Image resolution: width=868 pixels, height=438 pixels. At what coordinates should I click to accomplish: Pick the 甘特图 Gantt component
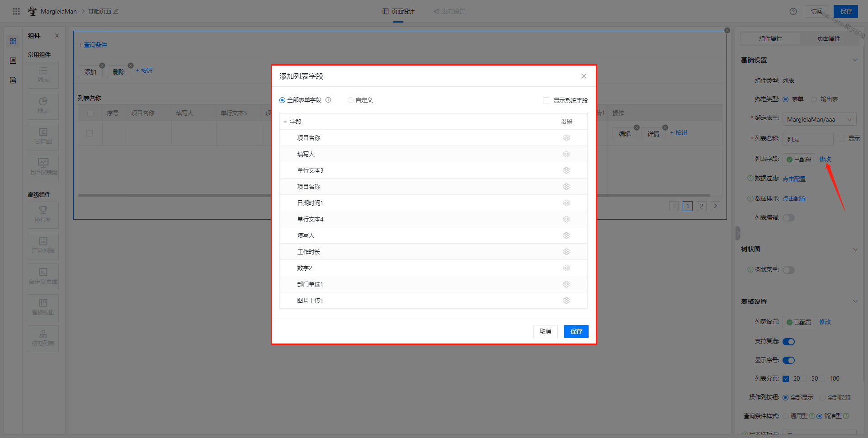click(x=43, y=137)
